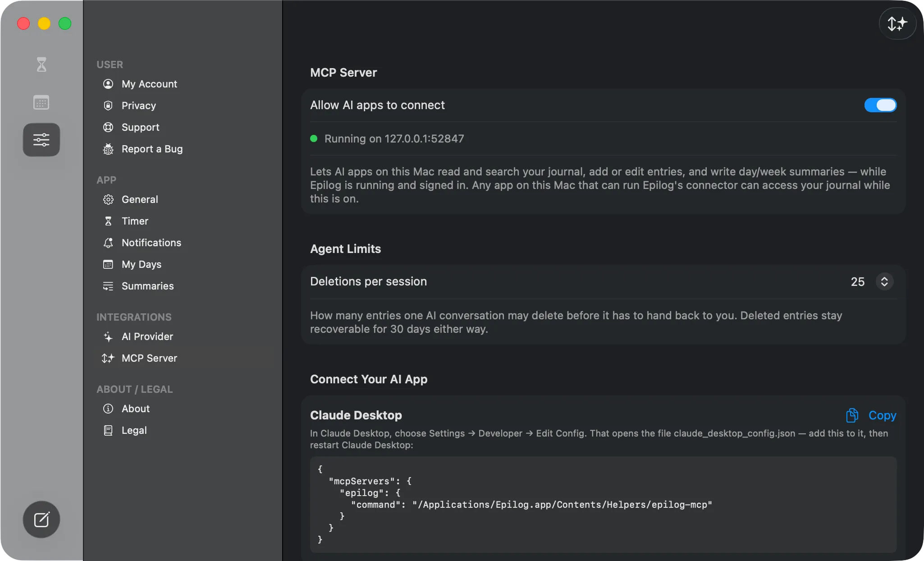Open General app settings
This screenshot has width=924, height=561.
click(x=140, y=199)
